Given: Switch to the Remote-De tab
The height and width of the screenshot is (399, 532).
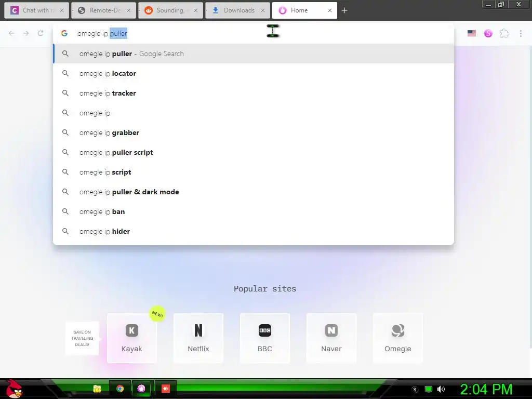Looking at the screenshot, I should coord(103,10).
